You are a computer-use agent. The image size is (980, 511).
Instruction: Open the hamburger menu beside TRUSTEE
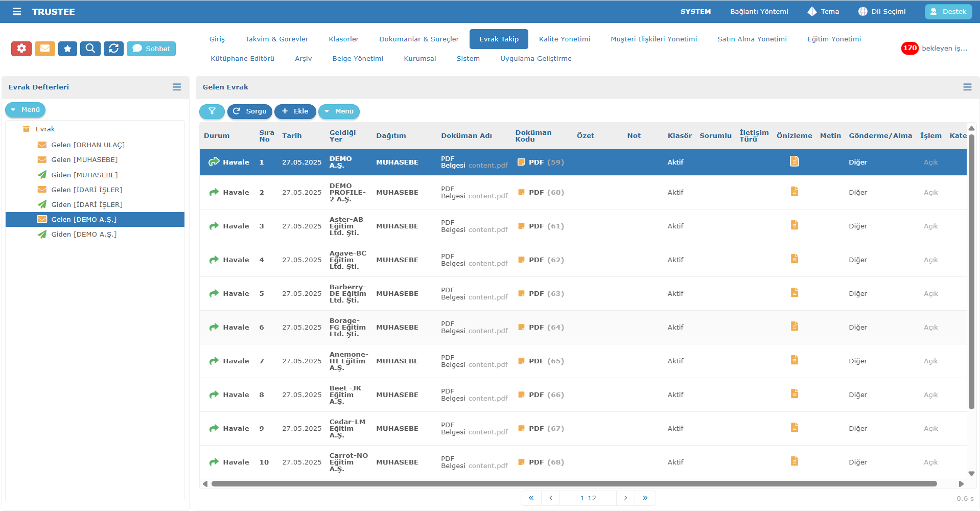tap(17, 11)
